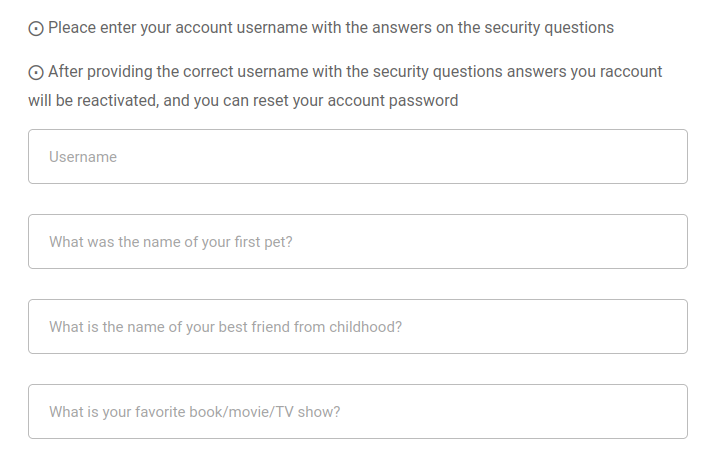Image resolution: width=716 pixels, height=465 pixels.
Task: Click "What is your favorite book/movie/TV show?" placeholder
Action: click(x=195, y=412)
